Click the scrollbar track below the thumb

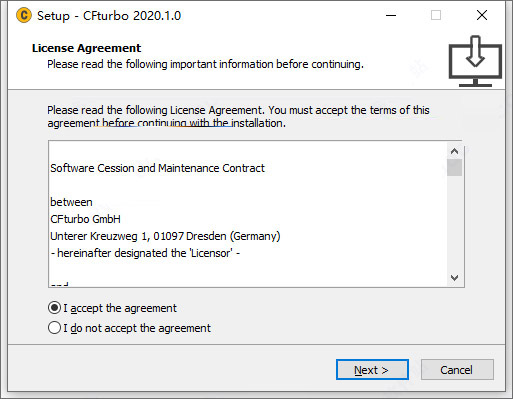(x=454, y=223)
